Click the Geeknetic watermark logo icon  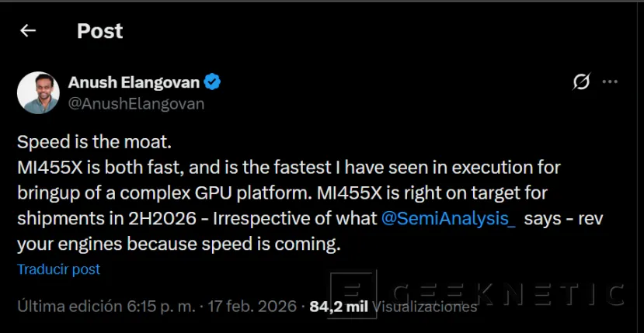(x=354, y=294)
